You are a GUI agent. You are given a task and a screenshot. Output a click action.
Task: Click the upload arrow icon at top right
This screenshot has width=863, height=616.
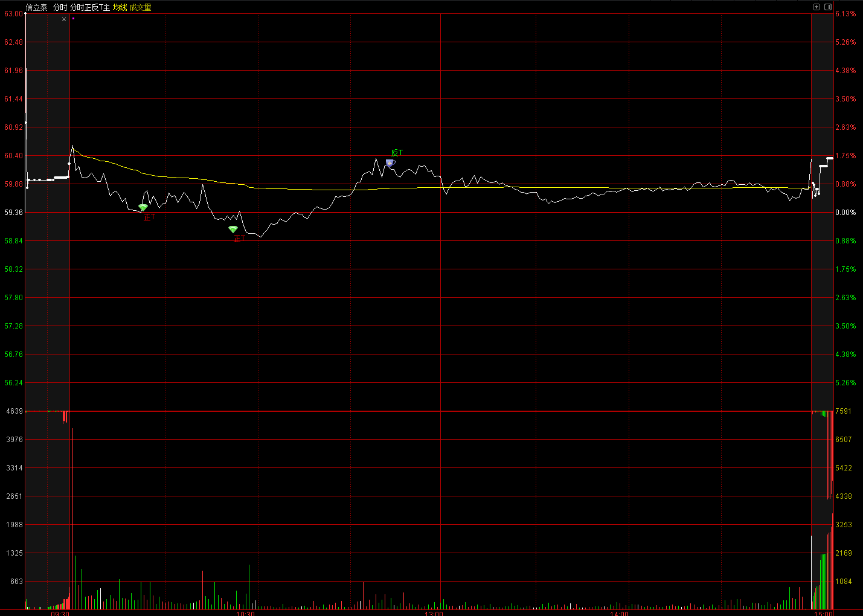click(x=816, y=7)
